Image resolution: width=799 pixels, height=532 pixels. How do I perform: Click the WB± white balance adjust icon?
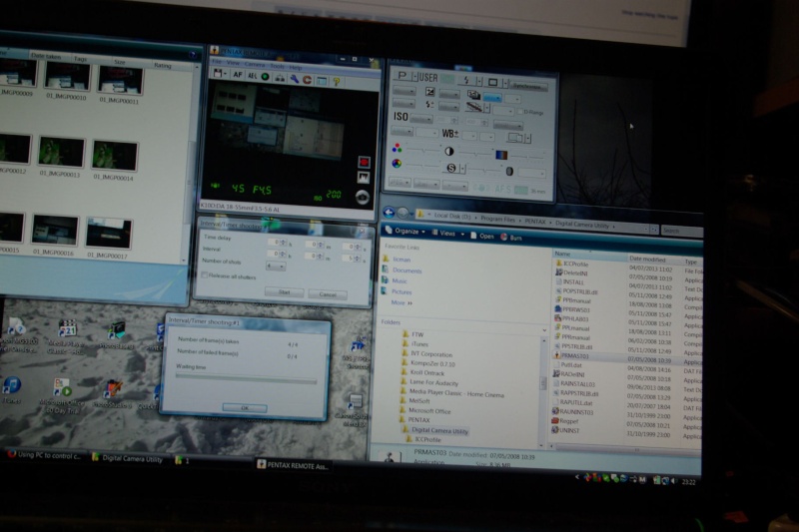point(450,134)
